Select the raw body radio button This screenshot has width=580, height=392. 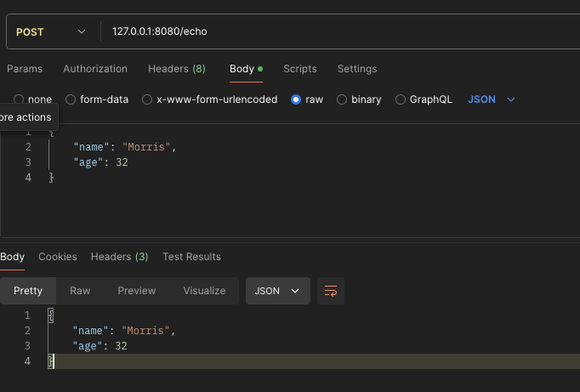tap(296, 99)
